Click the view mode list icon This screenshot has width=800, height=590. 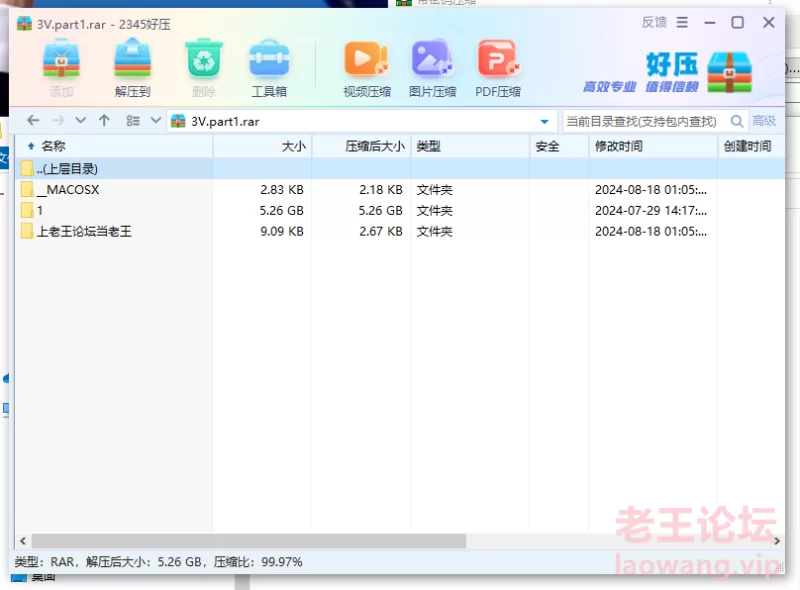[133, 121]
